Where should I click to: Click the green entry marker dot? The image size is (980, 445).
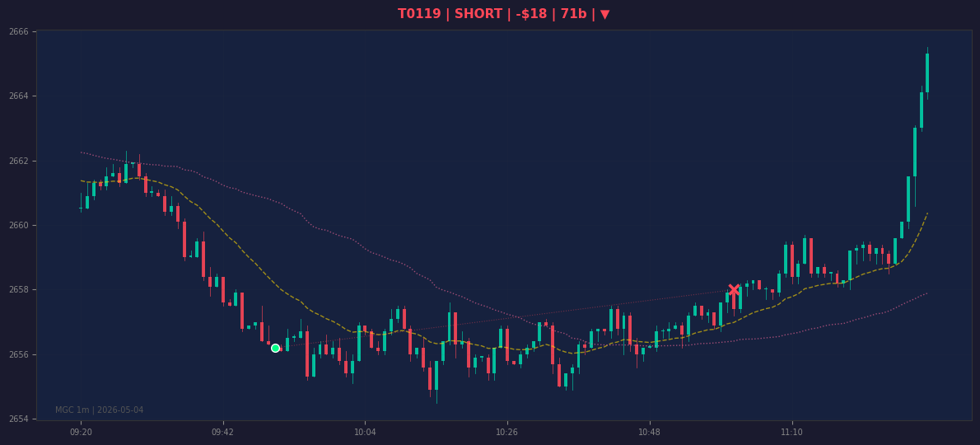(x=276, y=348)
